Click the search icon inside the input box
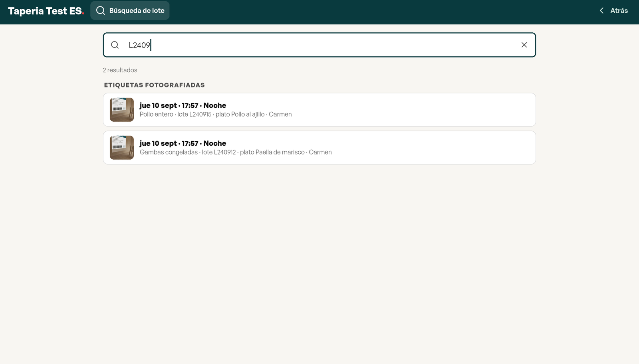The height and width of the screenshot is (364, 639). [x=115, y=45]
